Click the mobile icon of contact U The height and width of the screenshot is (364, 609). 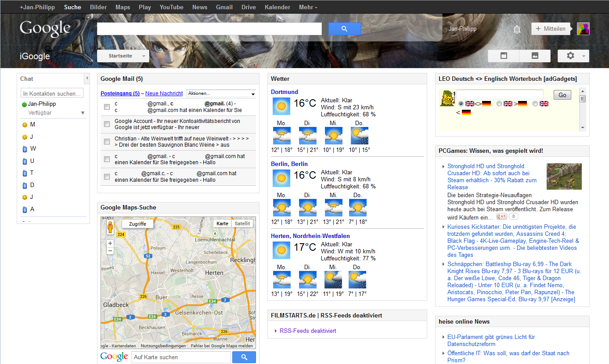(x=25, y=161)
